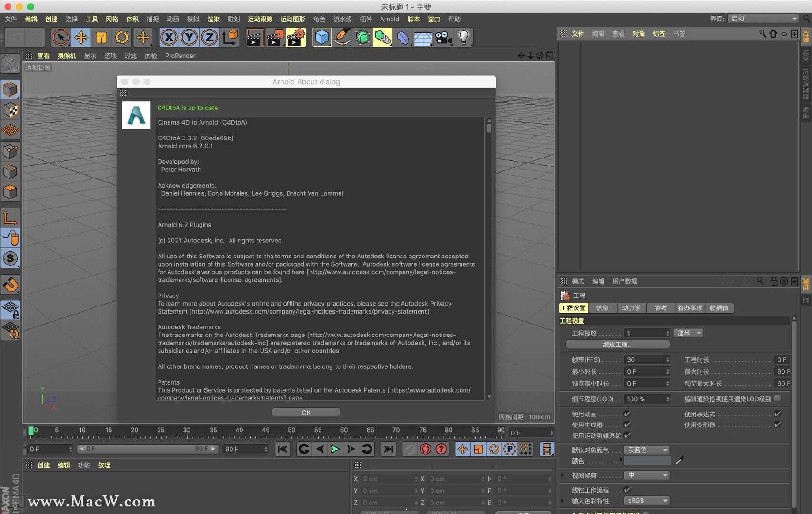Enable the axis L-shaped tool
Screen dimensions: 812x514
[10, 217]
